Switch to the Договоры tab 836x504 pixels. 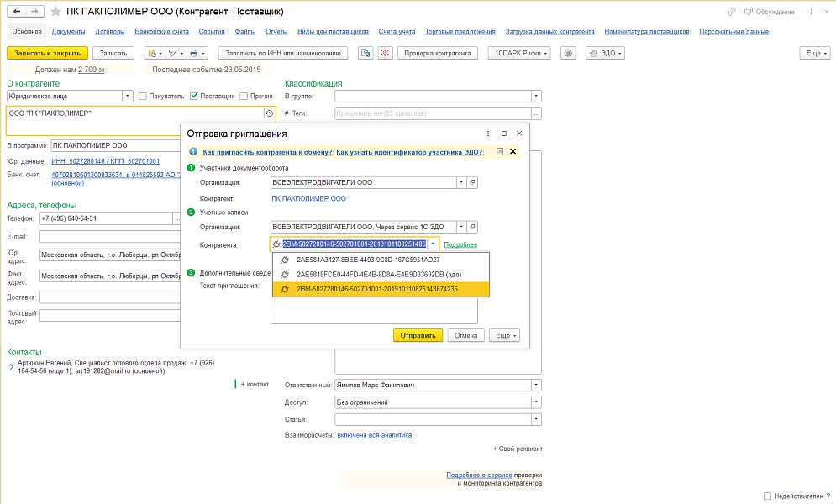tap(110, 32)
